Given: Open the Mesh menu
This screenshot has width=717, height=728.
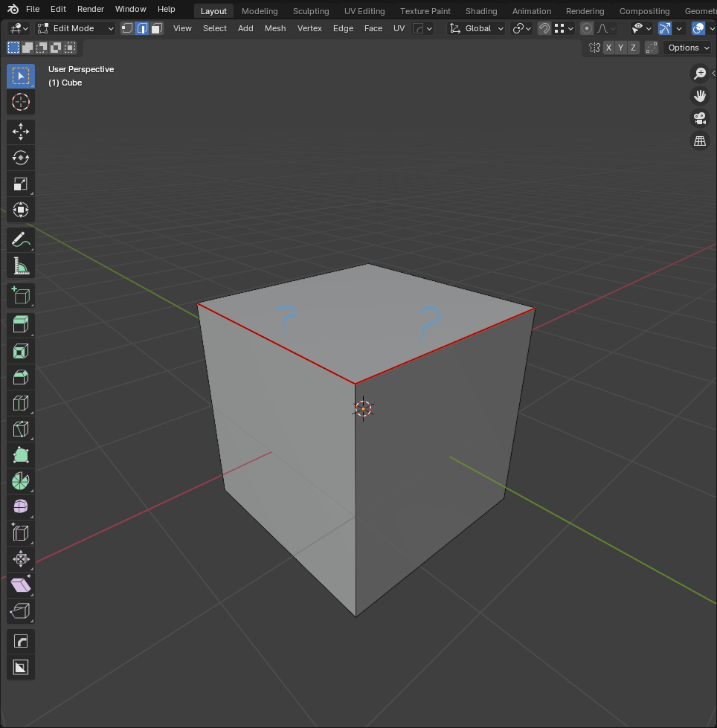Looking at the screenshot, I should click(275, 28).
